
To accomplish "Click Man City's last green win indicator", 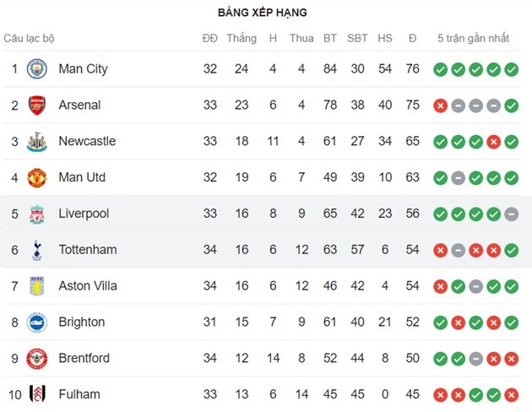I will [x=511, y=69].
